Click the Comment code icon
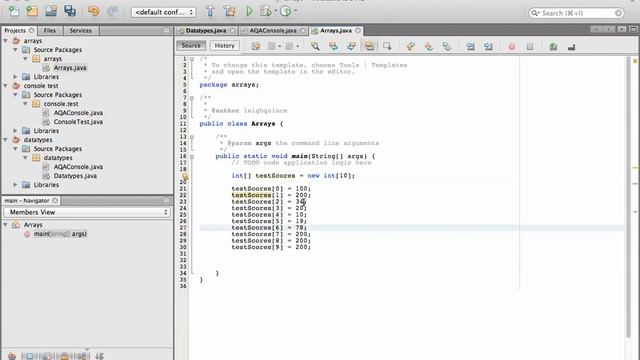 (553, 47)
